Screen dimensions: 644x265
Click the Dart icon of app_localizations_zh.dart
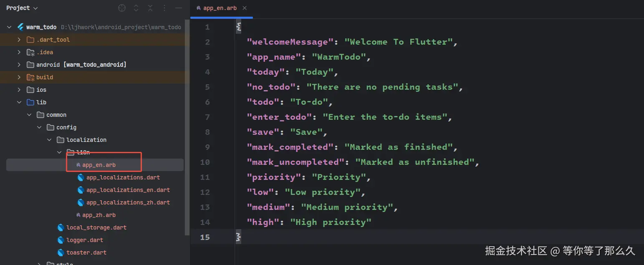pos(81,202)
